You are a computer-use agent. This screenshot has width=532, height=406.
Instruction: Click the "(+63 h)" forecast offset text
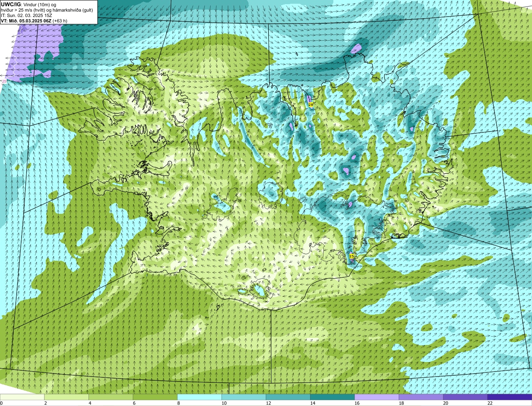coord(60,21)
